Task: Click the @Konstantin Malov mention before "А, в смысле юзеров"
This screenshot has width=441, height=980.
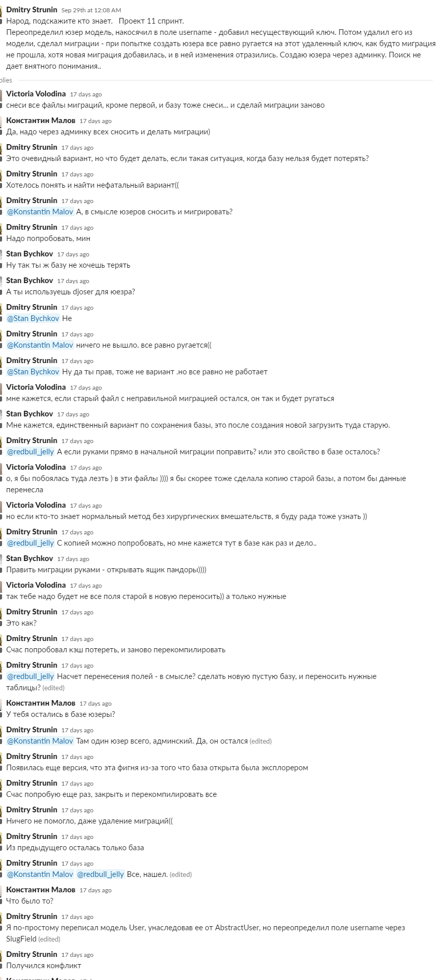Action: (x=40, y=212)
